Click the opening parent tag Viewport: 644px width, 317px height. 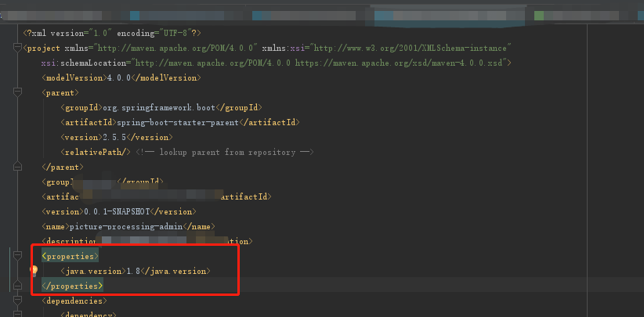(60, 92)
